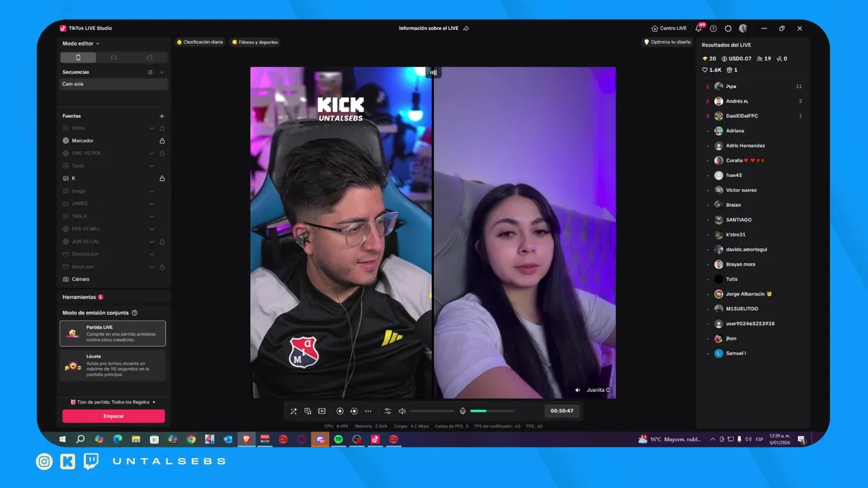Toggle visibility of the Image source
The width and height of the screenshot is (868, 488).
(151, 191)
